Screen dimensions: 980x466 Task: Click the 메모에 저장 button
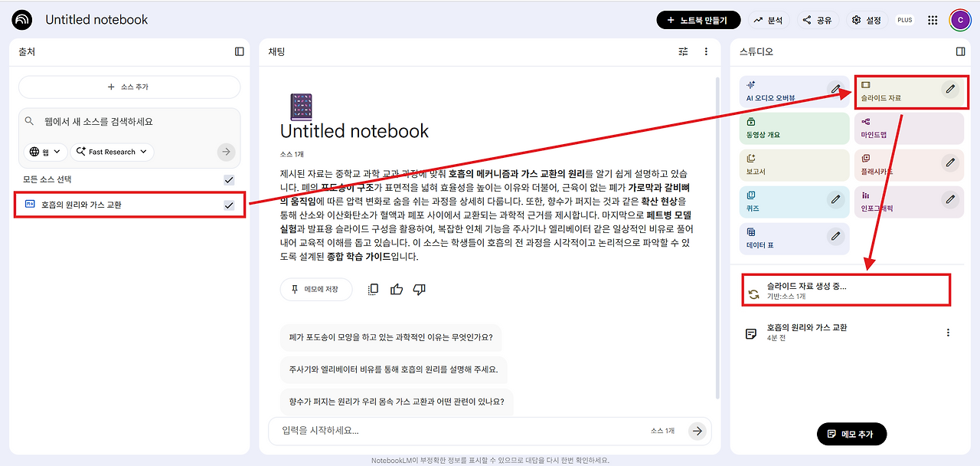316,289
